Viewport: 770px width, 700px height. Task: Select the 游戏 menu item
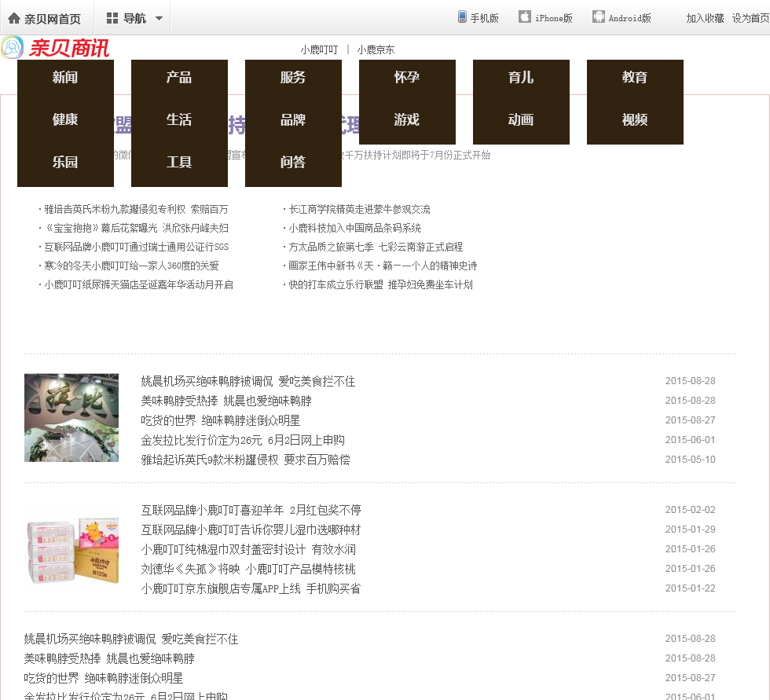[x=407, y=119]
